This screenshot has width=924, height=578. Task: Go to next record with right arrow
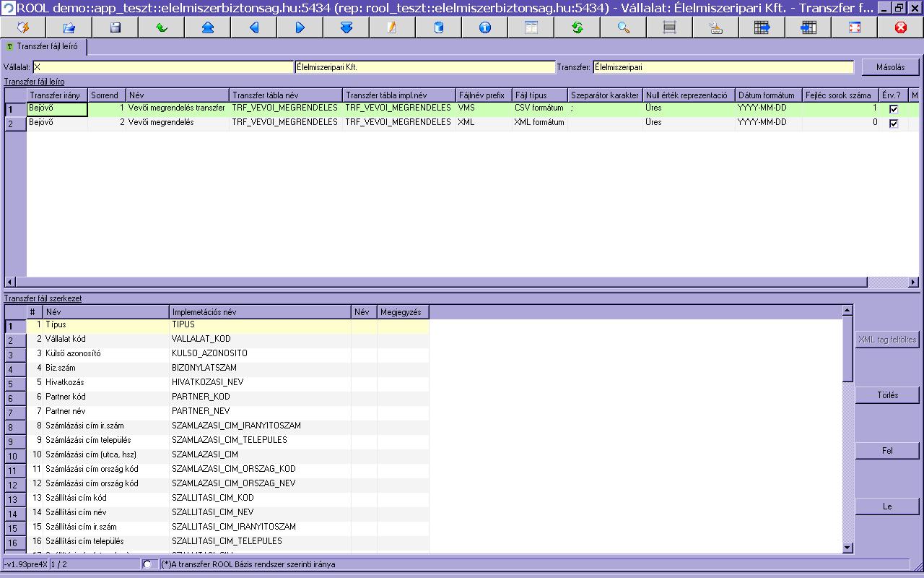click(x=300, y=27)
